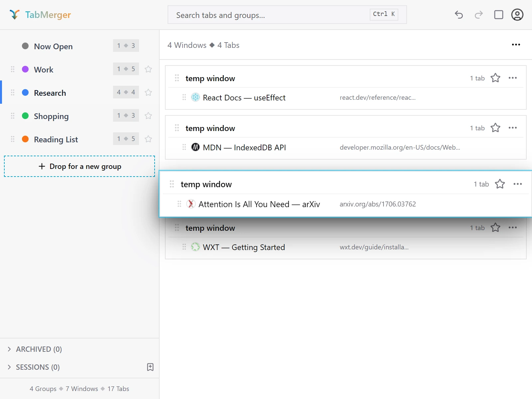Click the redo arrow icon
Viewport: 532px width, 399px height.
479,15
